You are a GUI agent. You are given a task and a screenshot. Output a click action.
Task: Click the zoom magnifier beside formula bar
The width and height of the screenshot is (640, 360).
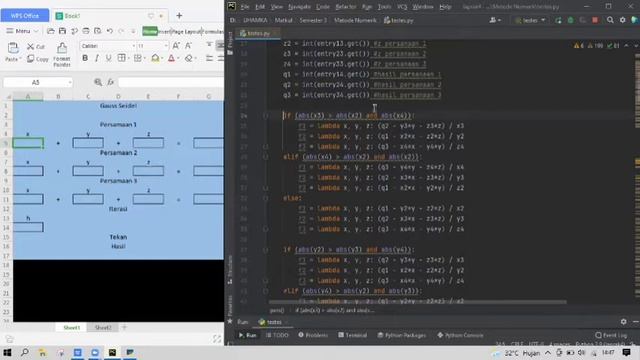point(98,82)
